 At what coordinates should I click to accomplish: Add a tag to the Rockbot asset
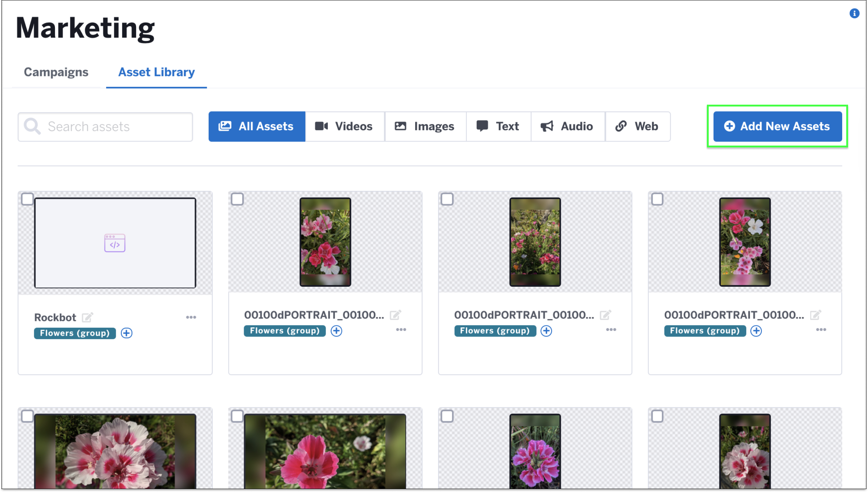point(126,333)
